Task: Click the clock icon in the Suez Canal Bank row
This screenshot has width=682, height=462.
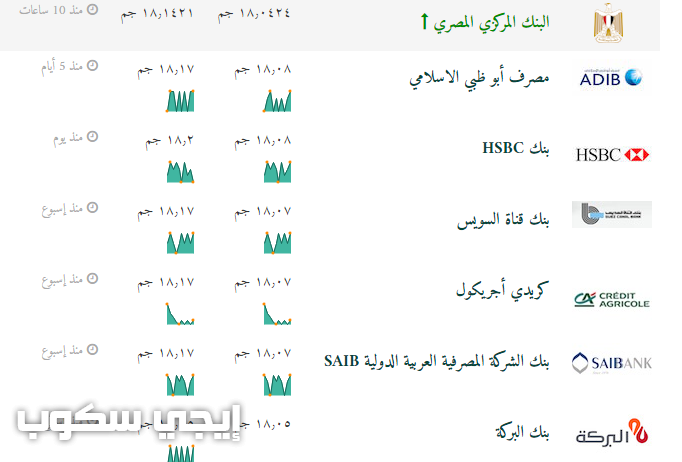Action: click(x=92, y=208)
